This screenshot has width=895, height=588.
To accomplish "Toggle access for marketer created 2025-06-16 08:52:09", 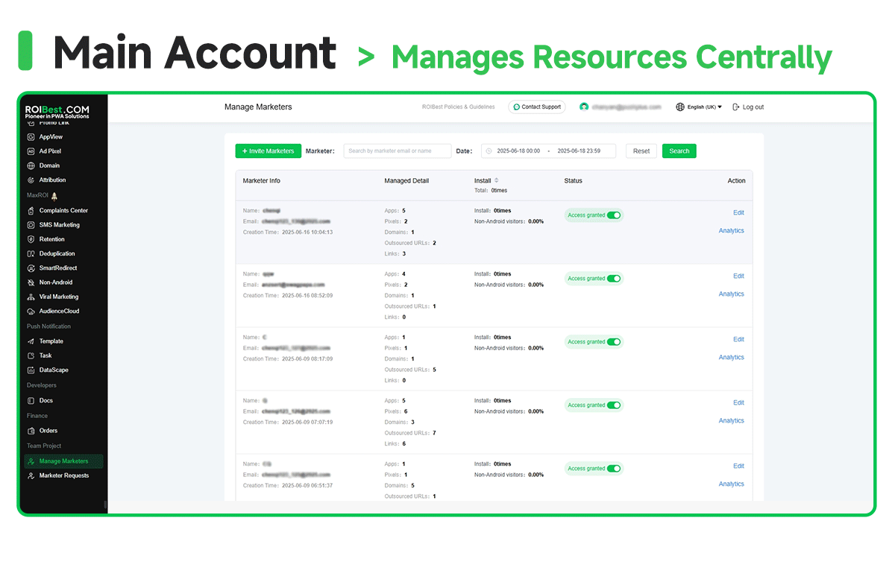I will click(614, 279).
